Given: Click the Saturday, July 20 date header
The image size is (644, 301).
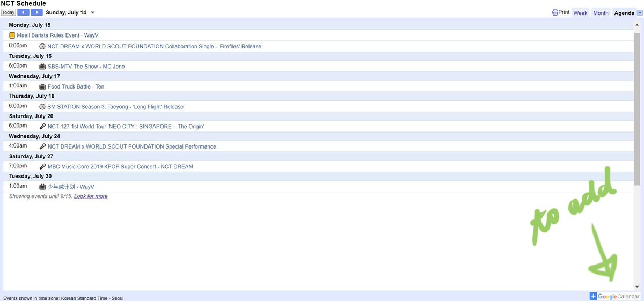Looking at the screenshot, I should tap(31, 116).
